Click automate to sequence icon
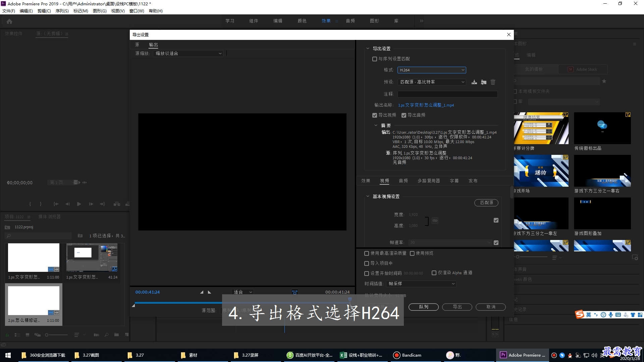 (96, 335)
